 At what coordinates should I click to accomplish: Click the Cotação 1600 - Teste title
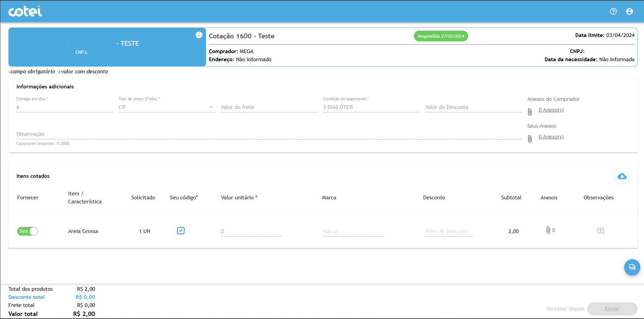click(242, 36)
